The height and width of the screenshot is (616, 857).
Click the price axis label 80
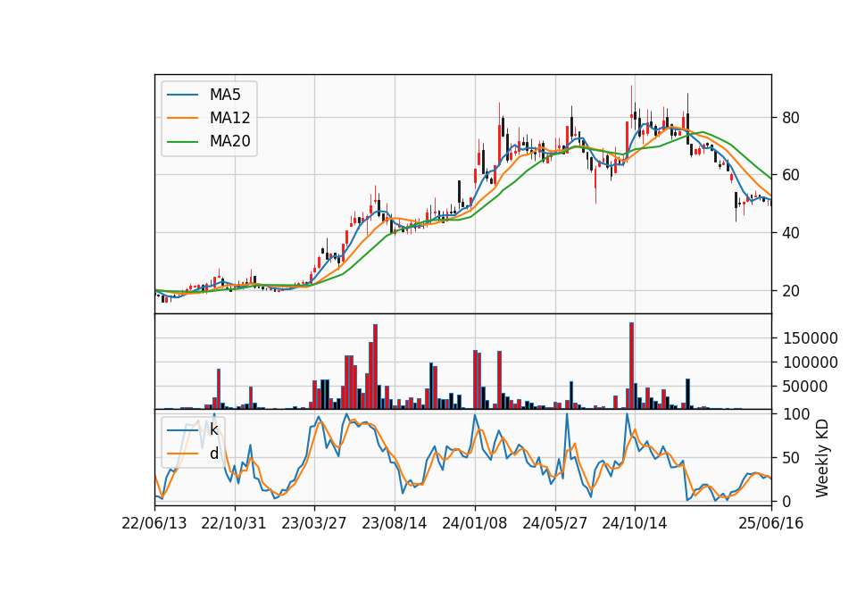790,118
